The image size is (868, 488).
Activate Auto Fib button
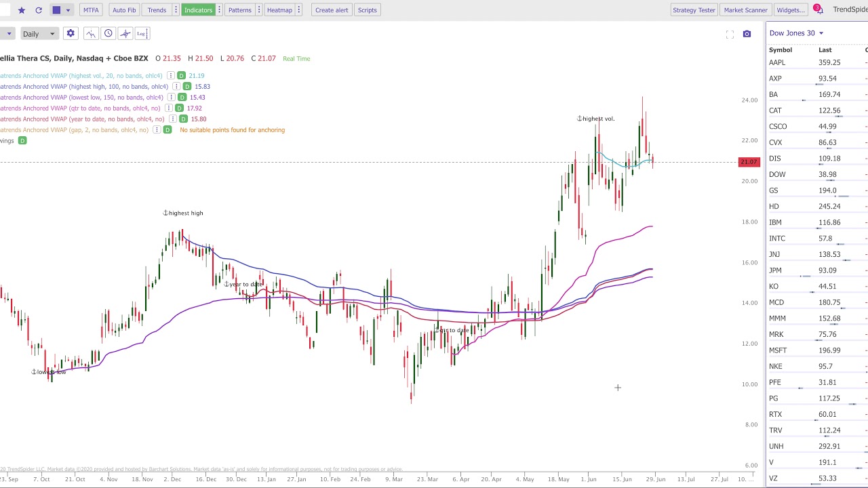pos(124,10)
